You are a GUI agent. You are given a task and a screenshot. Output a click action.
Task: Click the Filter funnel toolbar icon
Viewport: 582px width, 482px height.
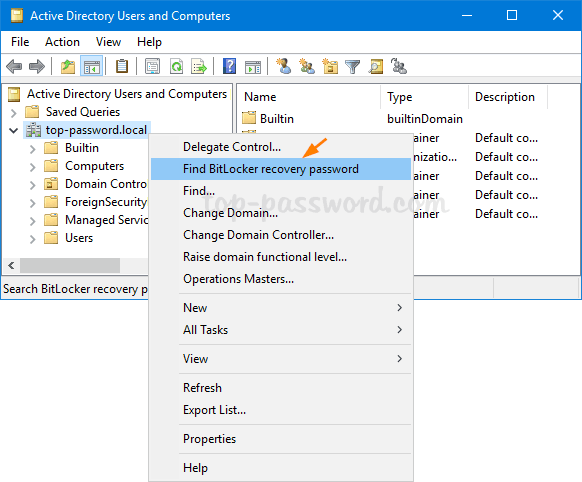click(352, 67)
